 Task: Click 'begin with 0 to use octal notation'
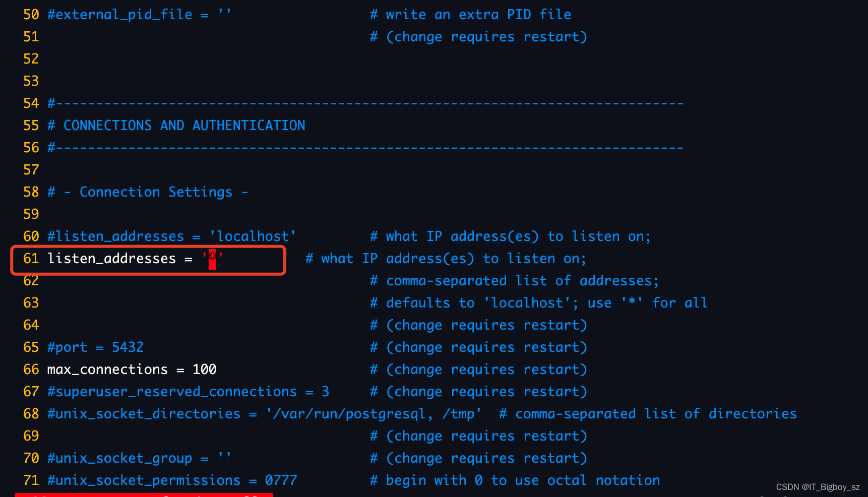click(x=523, y=480)
